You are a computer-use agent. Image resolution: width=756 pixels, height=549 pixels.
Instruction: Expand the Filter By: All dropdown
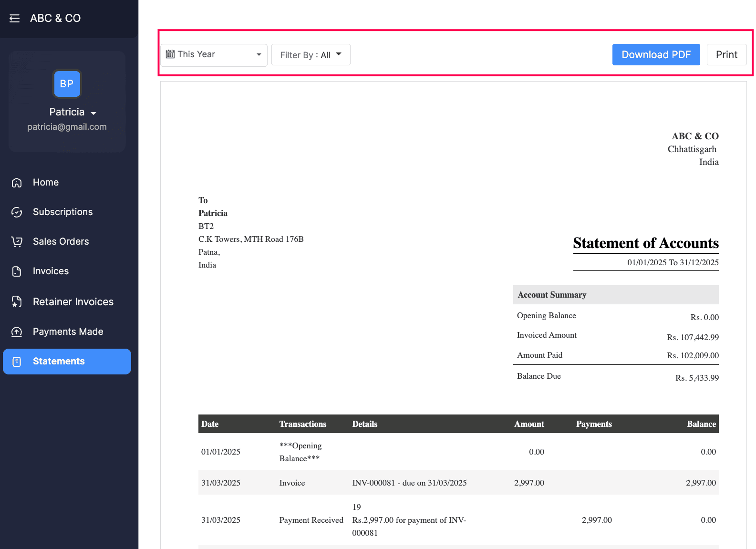pos(311,55)
